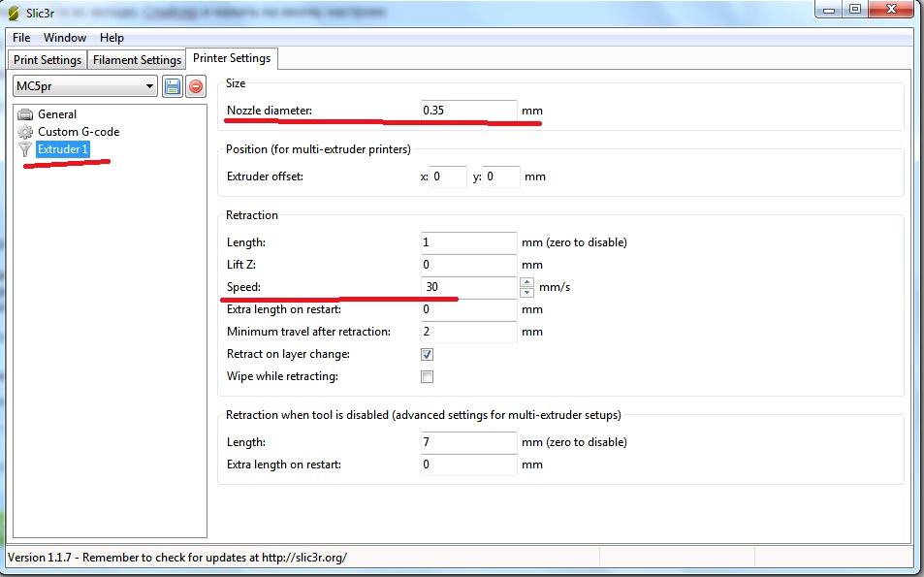The width and height of the screenshot is (924, 577).
Task: Maximize the Slic3r window
Action: pyautogui.click(x=855, y=10)
